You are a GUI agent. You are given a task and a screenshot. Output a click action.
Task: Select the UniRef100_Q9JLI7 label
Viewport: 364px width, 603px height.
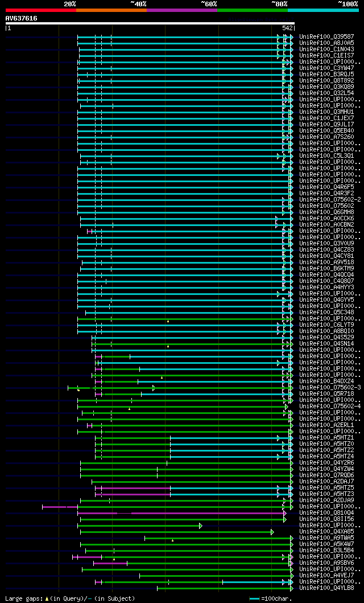pos(327,125)
